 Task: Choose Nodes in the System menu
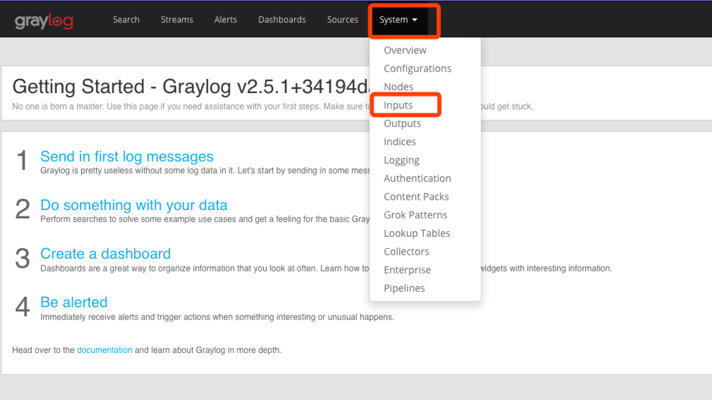(398, 86)
